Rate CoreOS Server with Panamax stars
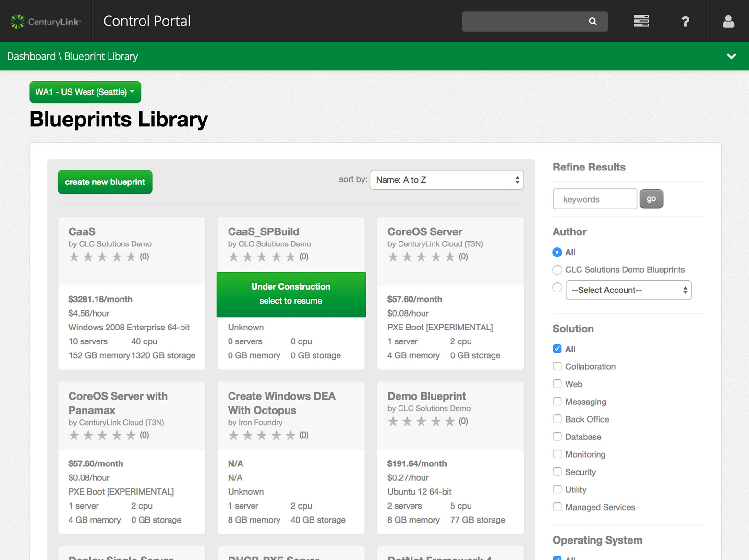 point(102,436)
